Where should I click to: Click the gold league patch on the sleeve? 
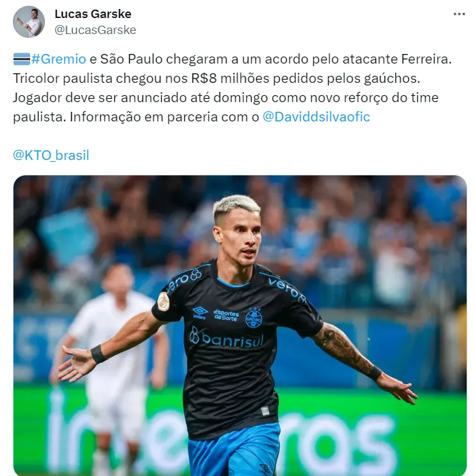(164, 301)
